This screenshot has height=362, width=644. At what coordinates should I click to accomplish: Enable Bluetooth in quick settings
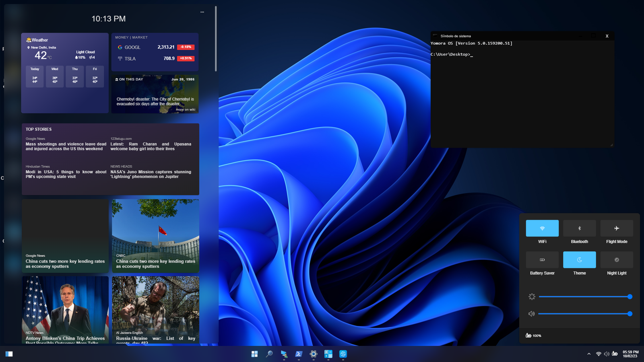click(x=579, y=228)
